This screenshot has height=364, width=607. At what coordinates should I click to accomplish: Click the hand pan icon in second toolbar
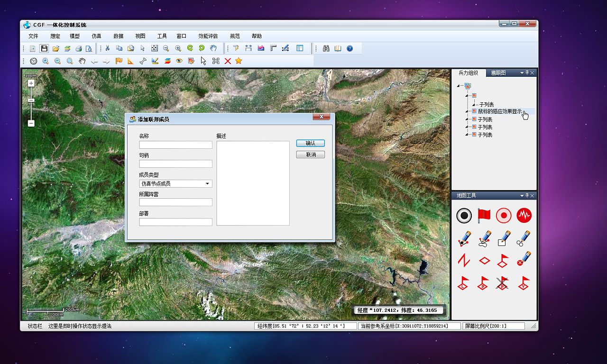tap(82, 61)
